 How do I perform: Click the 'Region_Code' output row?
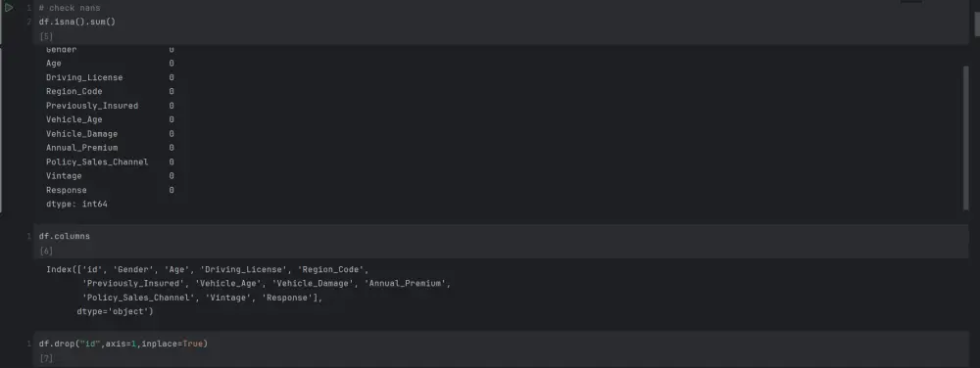coord(110,91)
